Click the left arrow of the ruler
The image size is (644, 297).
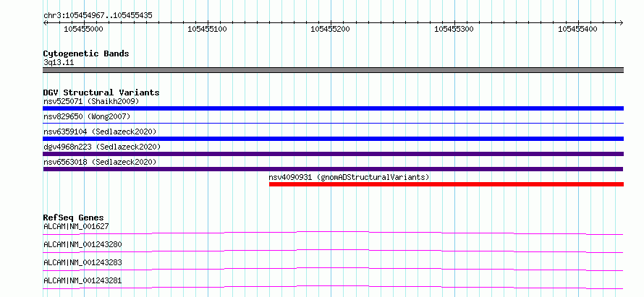(45, 23)
